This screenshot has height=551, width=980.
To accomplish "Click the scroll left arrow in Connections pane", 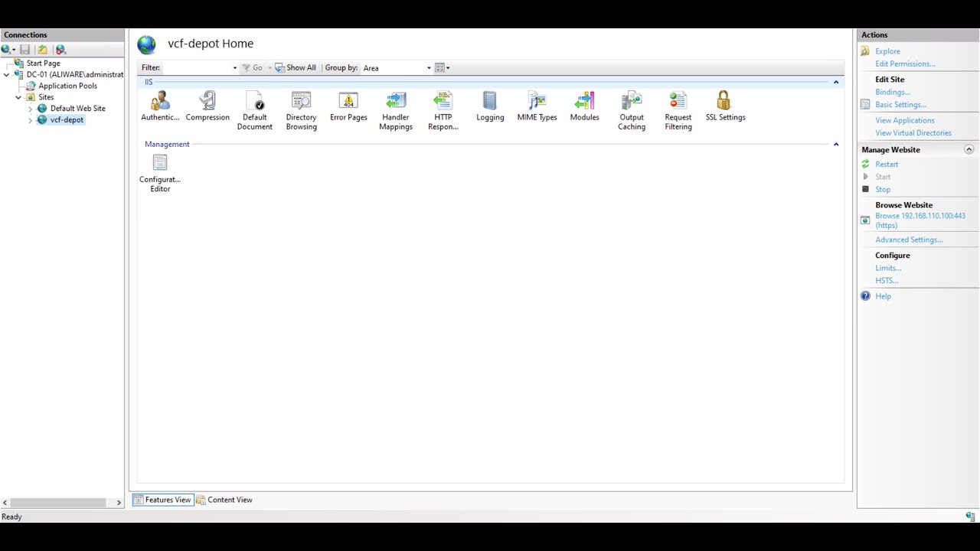I will (5, 503).
